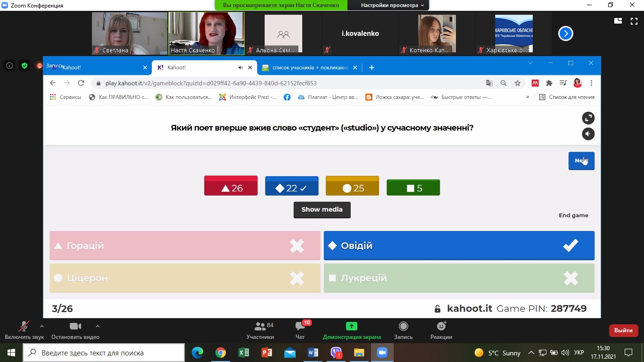Click the green square result bar showing 5

click(x=413, y=187)
